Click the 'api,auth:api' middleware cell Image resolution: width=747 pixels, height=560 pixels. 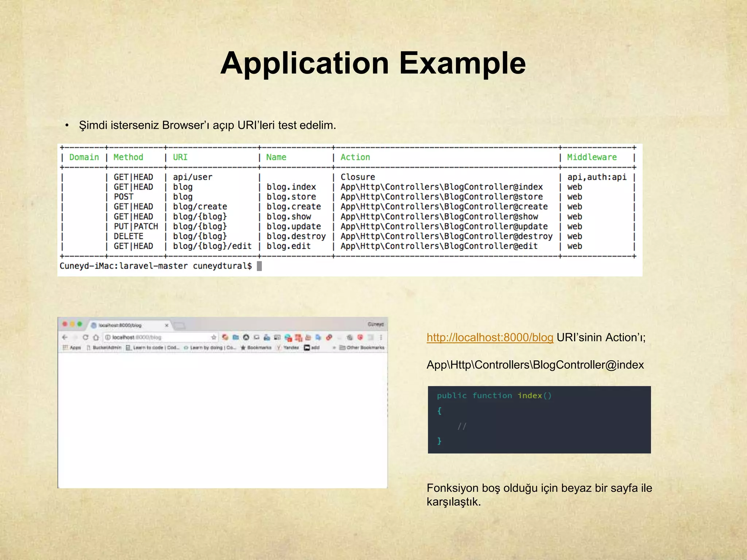[597, 177]
